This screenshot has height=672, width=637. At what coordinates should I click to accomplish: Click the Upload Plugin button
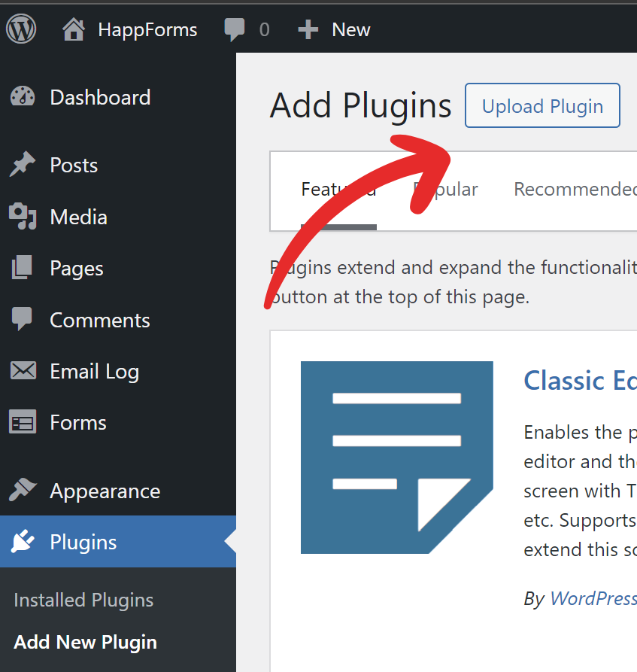[542, 105]
